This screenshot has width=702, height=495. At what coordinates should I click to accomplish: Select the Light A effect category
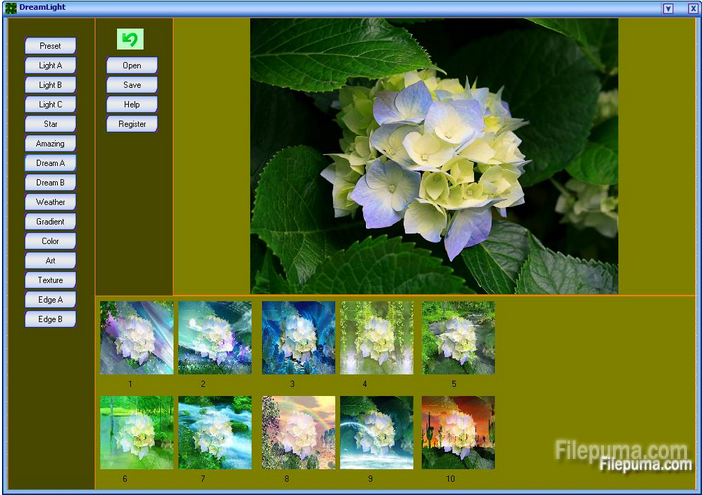pyautogui.click(x=50, y=66)
